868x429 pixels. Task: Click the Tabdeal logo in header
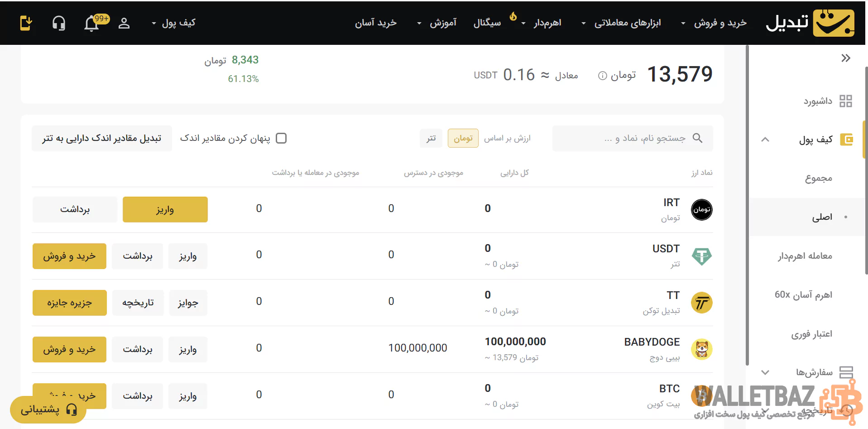(810, 23)
